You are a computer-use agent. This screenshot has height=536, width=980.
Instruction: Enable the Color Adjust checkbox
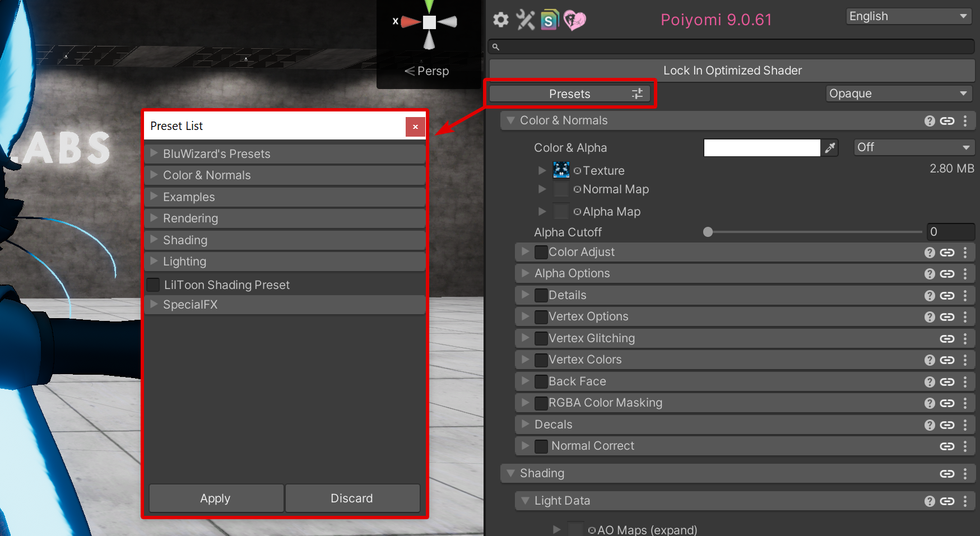(541, 252)
